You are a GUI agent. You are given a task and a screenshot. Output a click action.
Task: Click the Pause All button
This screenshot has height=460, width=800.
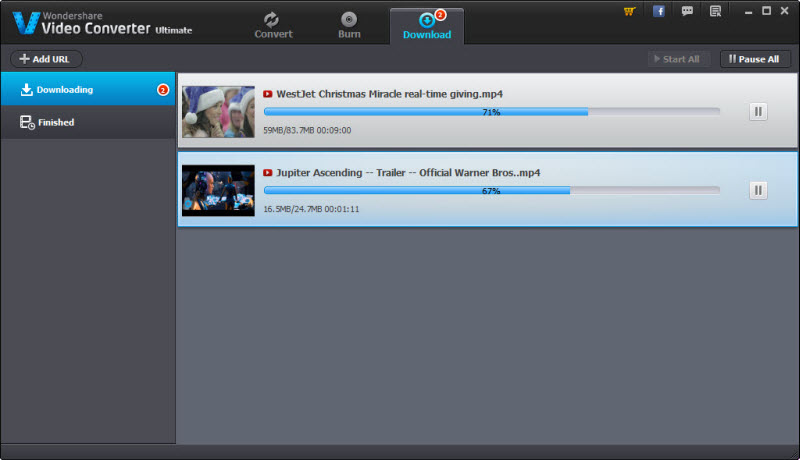tap(755, 59)
